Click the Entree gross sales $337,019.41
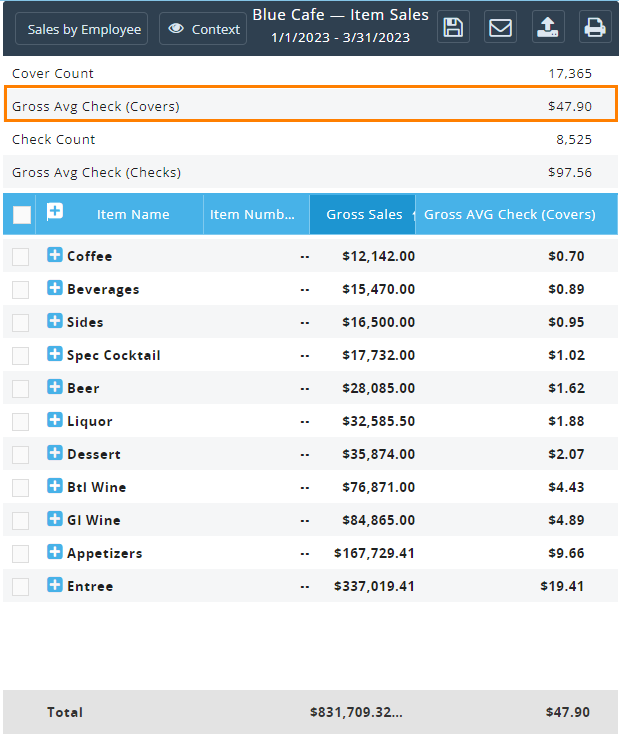Viewport: 619px width, 734px height. point(374,586)
